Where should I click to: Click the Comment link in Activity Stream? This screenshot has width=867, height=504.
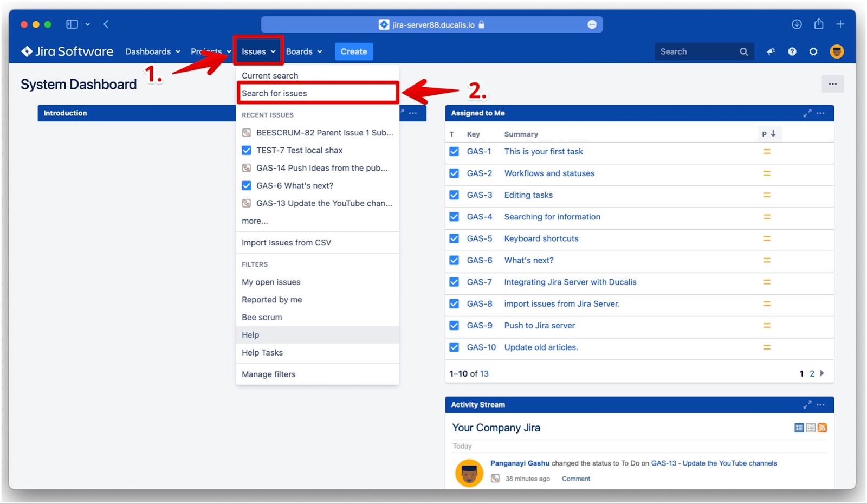[576, 479]
